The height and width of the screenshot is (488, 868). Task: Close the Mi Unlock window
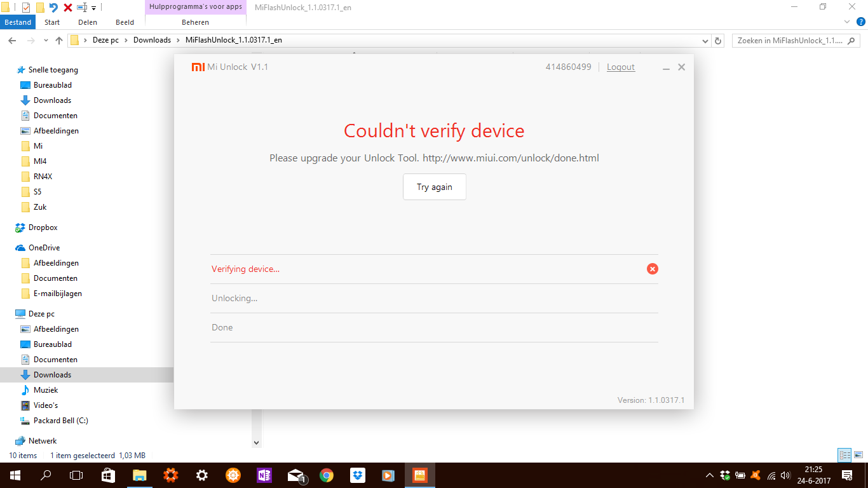pyautogui.click(x=682, y=67)
